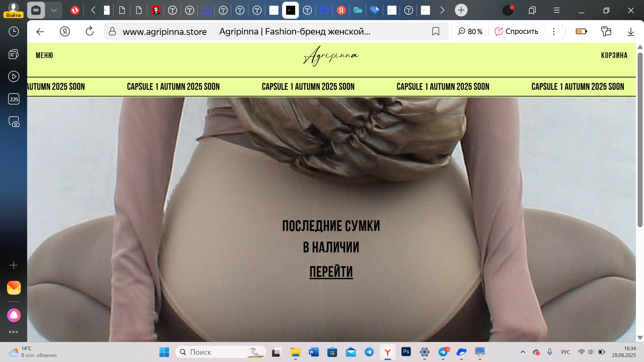The width and height of the screenshot is (644, 362).
Task: Open Task View on taskbar
Action: click(x=276, y=352)
